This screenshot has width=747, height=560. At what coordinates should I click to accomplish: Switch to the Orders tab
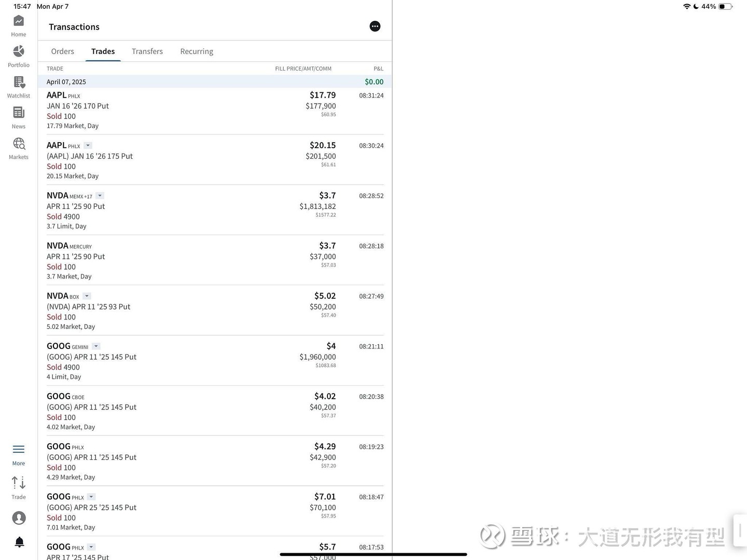point(63,51)
